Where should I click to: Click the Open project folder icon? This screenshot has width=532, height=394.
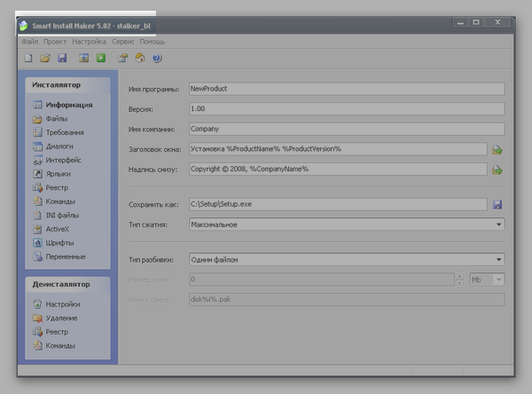point(45,59)
